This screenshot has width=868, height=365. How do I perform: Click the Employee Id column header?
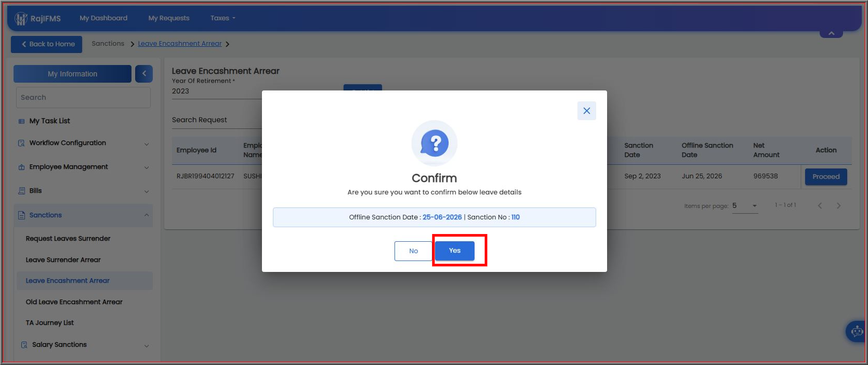pos(196,150)
